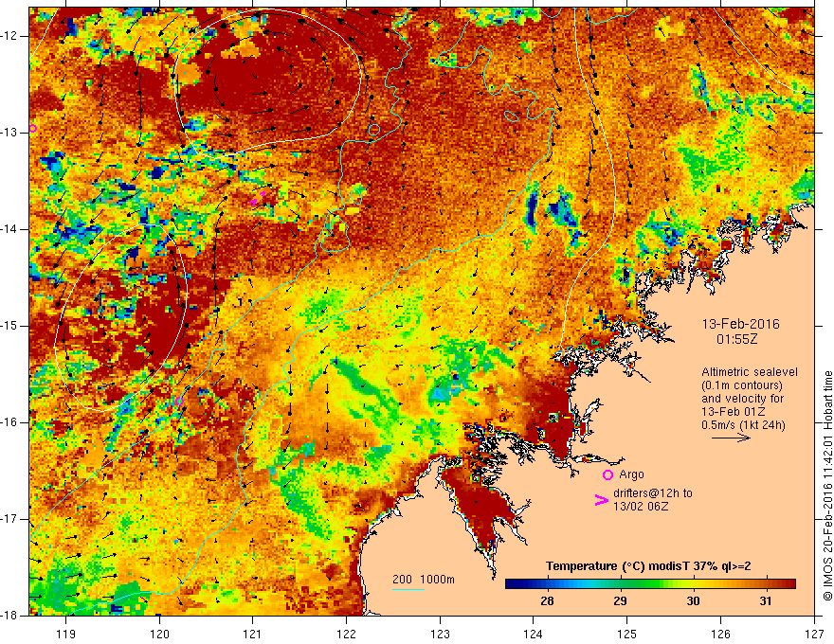This screenshot has height=644, width=834.
Task: Click the 30 label under the color bar
Action: [693, 601]
